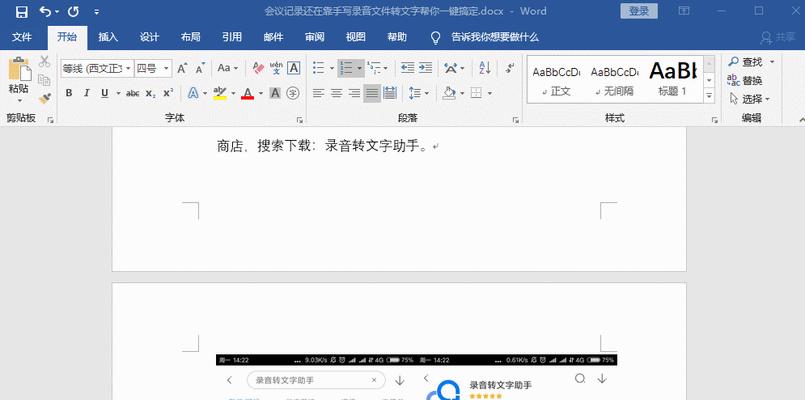805x400 pixels.
Task: Activate the Format Painter brush
Action: (x=45, y=98)
